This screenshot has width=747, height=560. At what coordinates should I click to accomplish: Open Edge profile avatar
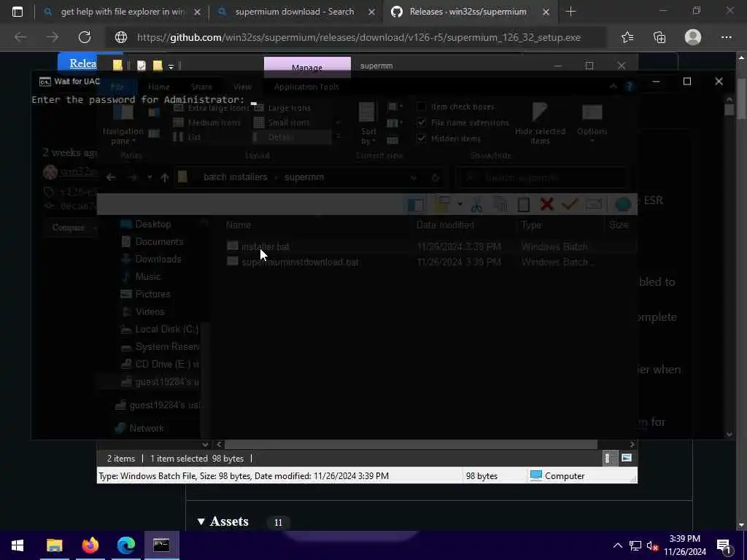(x=693, y=37)
